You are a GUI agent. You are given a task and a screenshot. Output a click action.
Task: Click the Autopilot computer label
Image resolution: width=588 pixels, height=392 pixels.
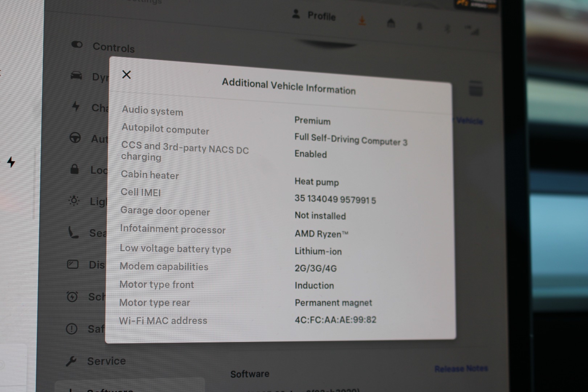[x=165, y=129]
